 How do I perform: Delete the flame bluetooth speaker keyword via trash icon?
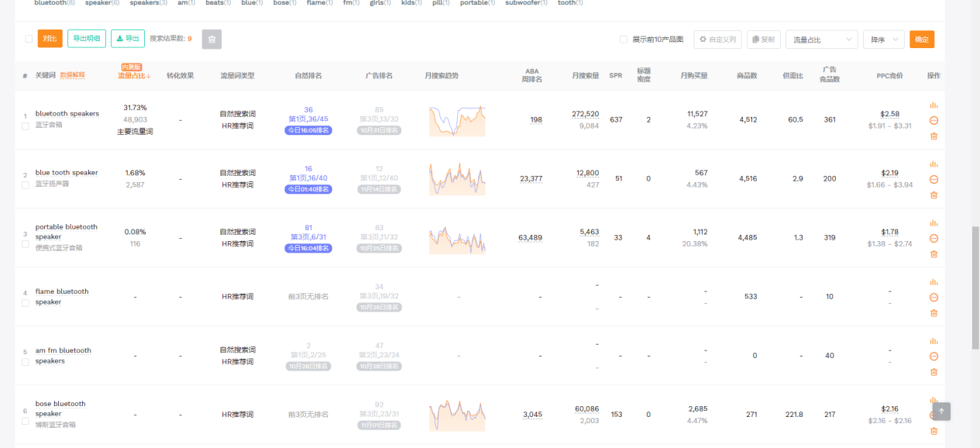click(934, 313)
